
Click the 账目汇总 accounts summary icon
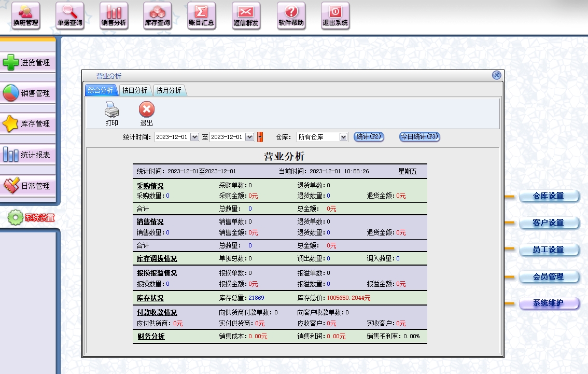coord(201,16)
